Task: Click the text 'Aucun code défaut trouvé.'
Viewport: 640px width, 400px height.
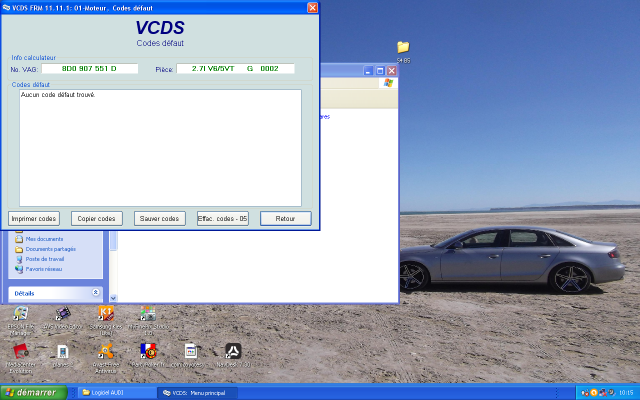Action: tap(58, 95)
